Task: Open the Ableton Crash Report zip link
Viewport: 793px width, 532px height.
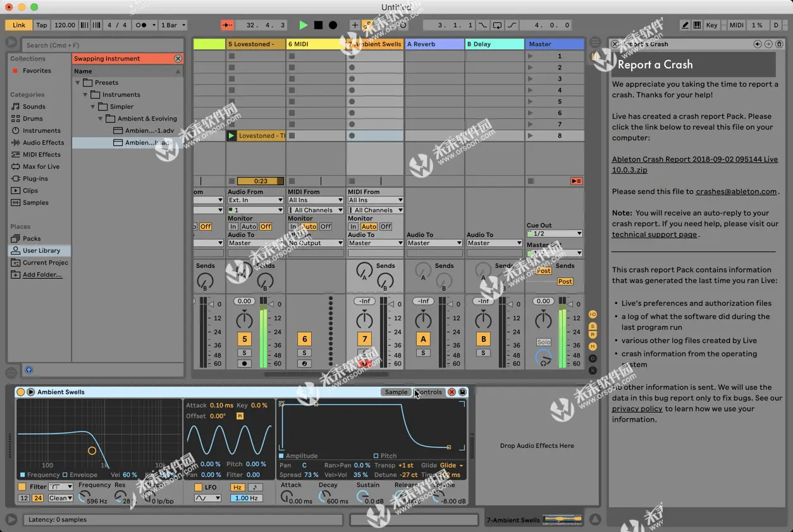Action: pyautogui.click(x=695, y=164)
